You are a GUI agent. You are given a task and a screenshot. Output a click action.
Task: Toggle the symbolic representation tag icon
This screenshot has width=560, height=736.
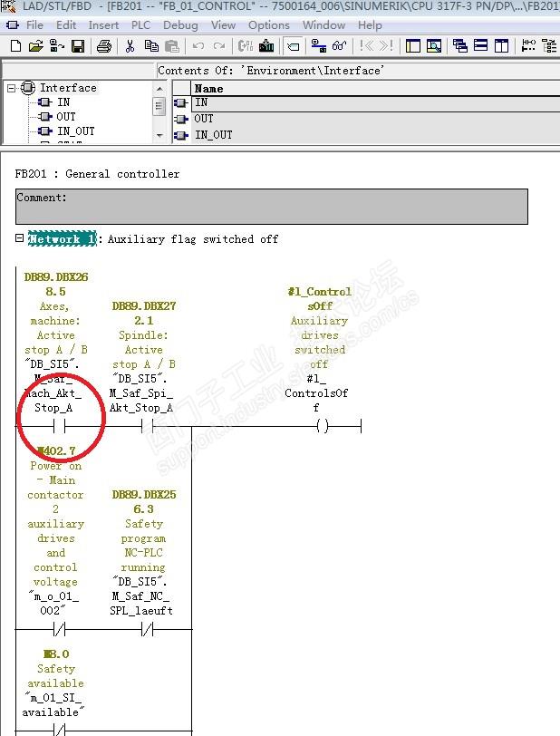tap(293, 46)
